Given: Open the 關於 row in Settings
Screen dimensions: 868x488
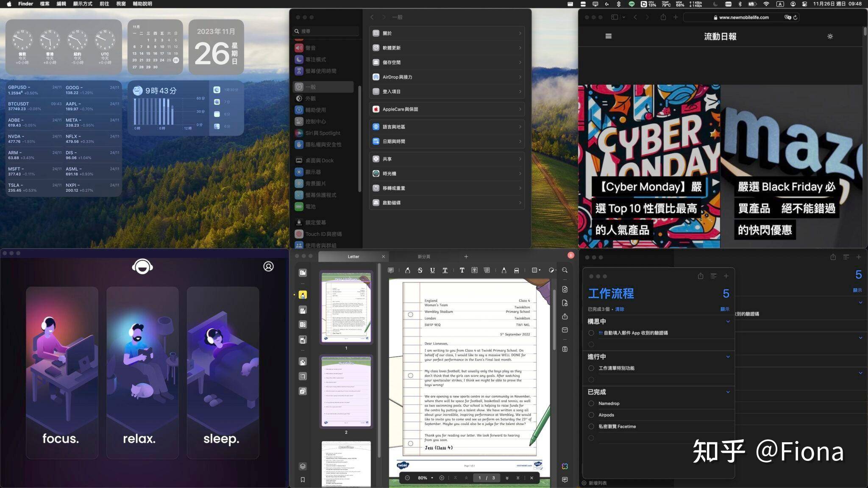Looking at the screenshot, I should click(447, 33).
